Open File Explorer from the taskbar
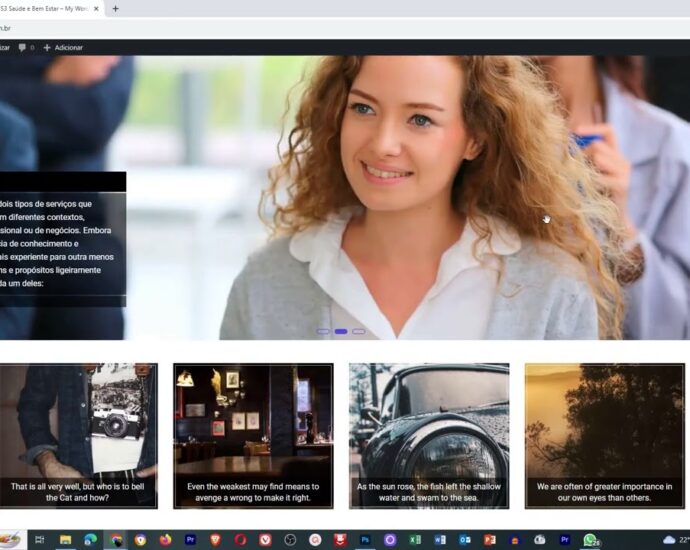 pos(66,540)
